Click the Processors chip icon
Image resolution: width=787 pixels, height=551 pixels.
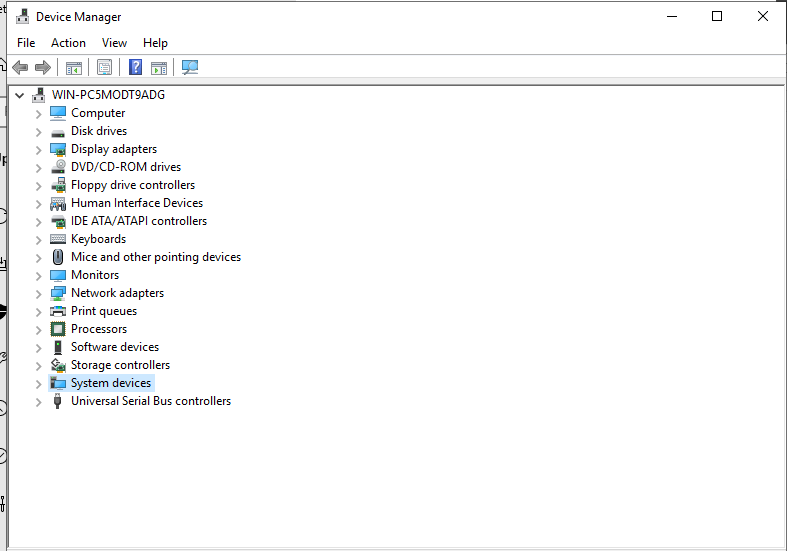pyautogui.click(x=58, y=329)
